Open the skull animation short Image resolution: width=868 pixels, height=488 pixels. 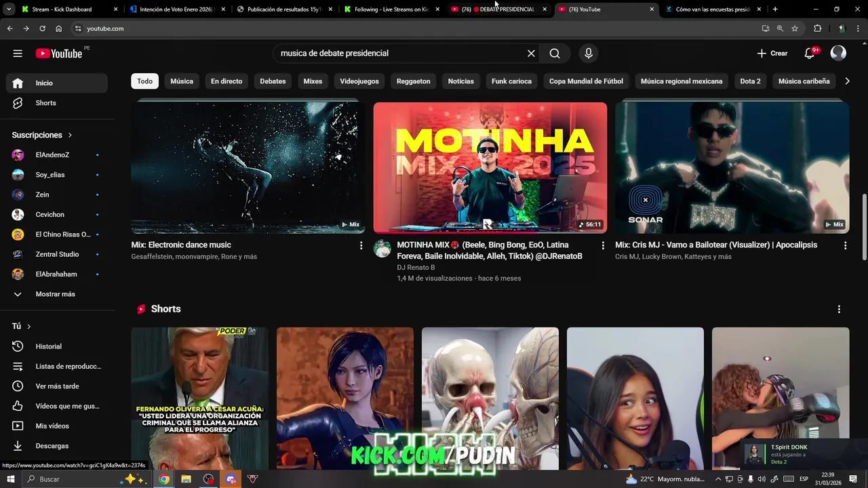(x=490, y=399)
